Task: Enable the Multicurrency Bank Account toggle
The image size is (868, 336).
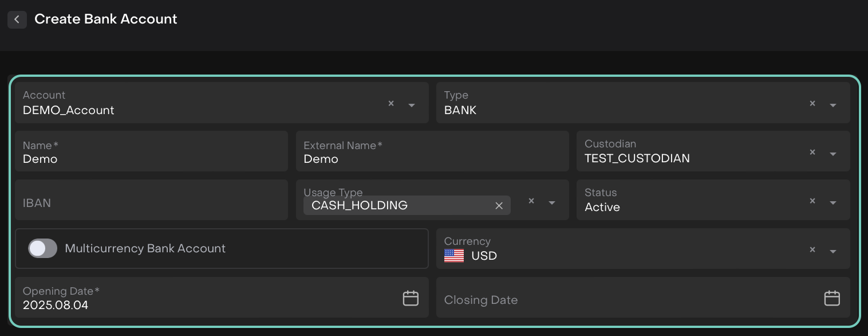Action: coord(43,248)
